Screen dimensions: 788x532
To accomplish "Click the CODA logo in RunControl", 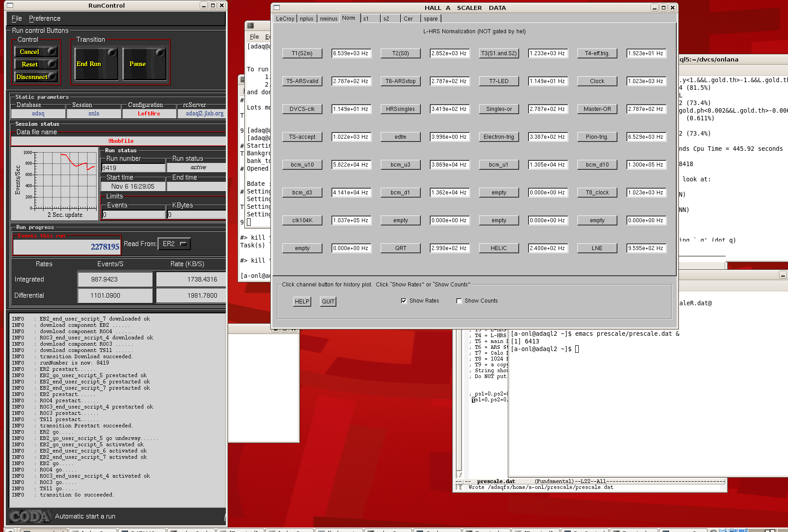I will point(30,516).
